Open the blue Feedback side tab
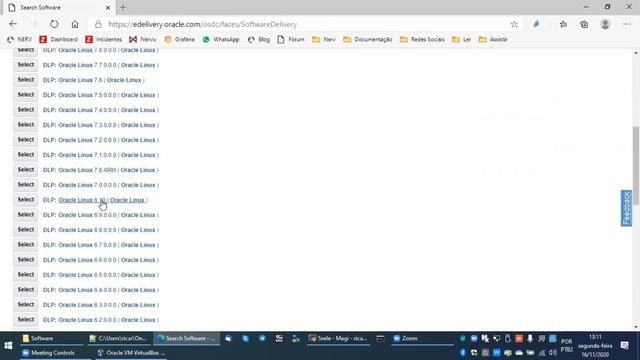Image resolution: width=640 pixels, height=360 pixels. (x=626, y=208)
